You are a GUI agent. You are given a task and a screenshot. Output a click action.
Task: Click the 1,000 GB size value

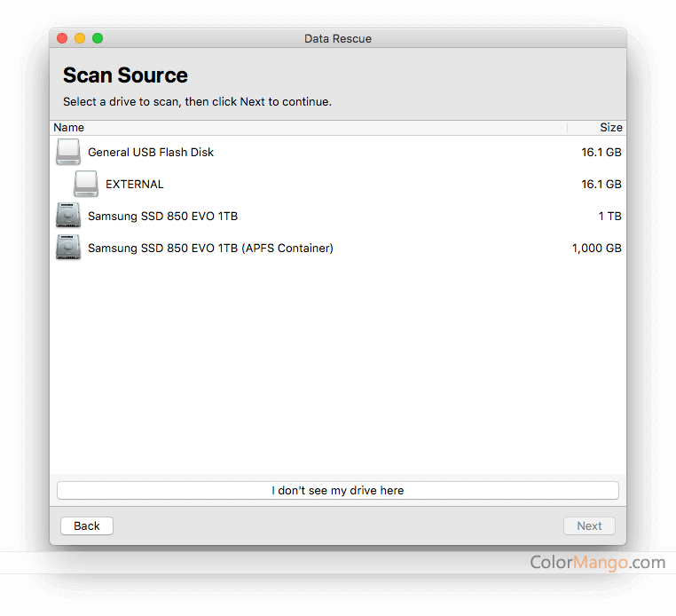pos(596,249)
